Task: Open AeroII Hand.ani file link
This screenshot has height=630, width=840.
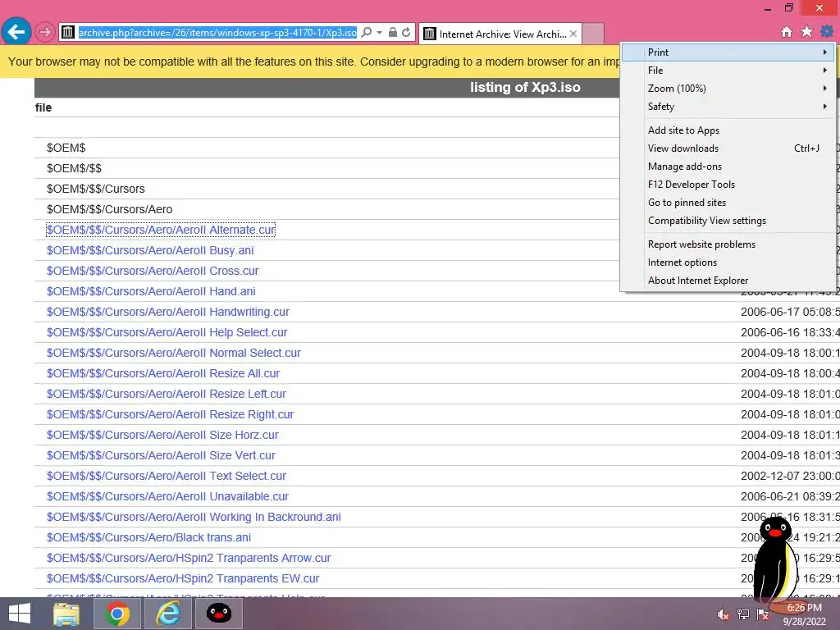Action: (151, 291)
